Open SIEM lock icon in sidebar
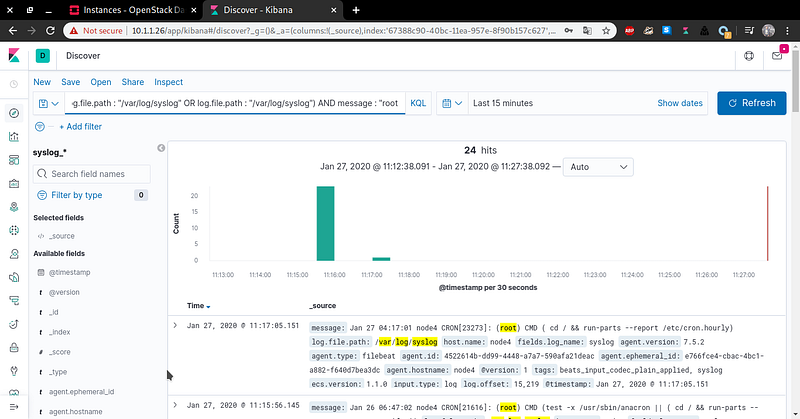 click(x=14, y=348)
